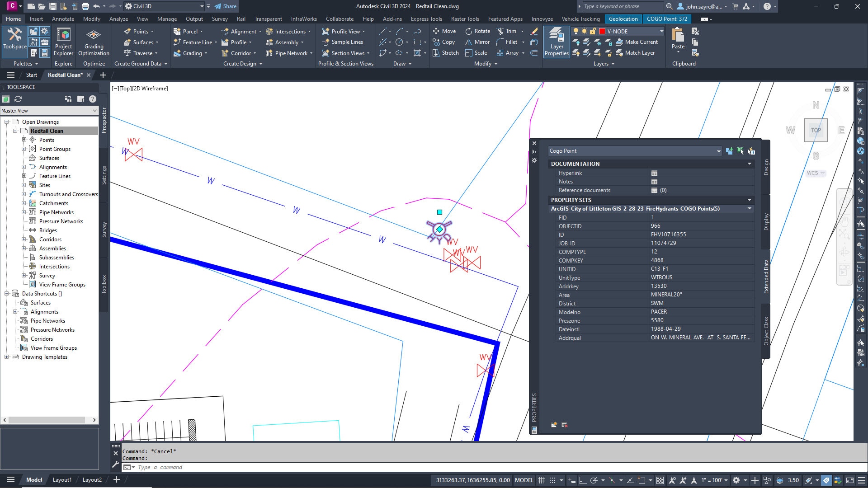868x488 pixels.
Task: Open Layer Properties manager
Action: click(x=557, y=42)
